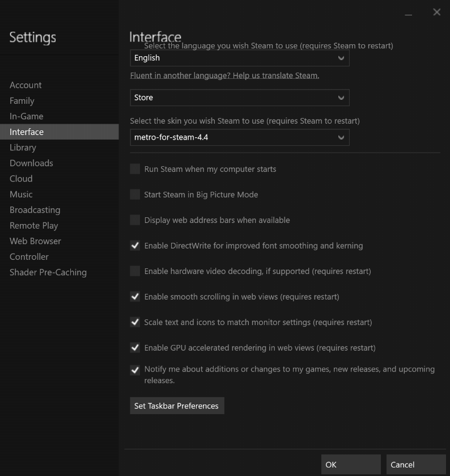Open the English language dropdown
The height and width of the screenshot is (476, 450).
point(239,58)
